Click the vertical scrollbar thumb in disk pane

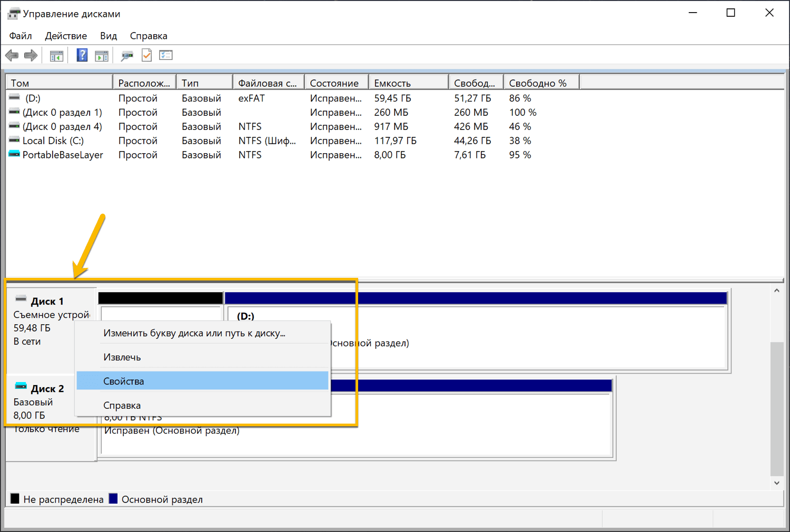pos(777,408)
